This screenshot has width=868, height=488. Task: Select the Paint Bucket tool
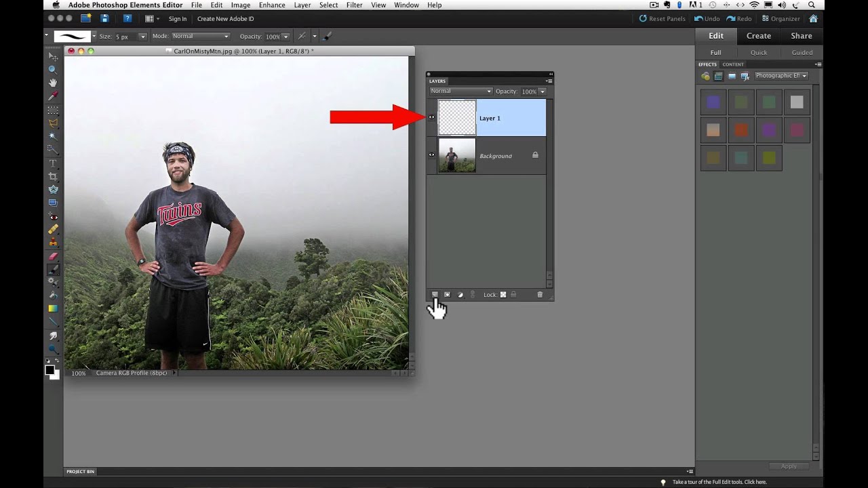coord(53,296)
